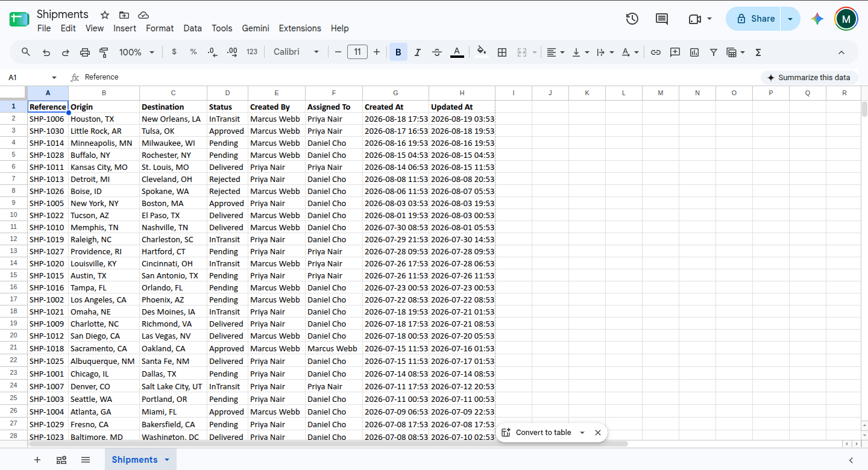Click the Share button

(x=753, y=19)
